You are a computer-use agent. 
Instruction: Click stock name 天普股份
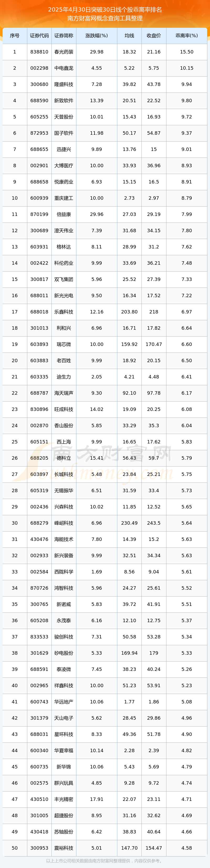click(64, 117)
